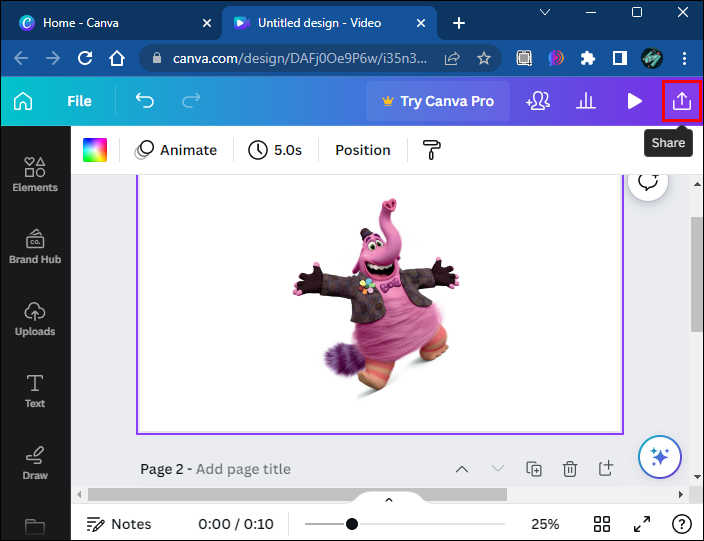Open the help question mark
The width and height of the screenshot is (704, 541).
coord(682,524)
